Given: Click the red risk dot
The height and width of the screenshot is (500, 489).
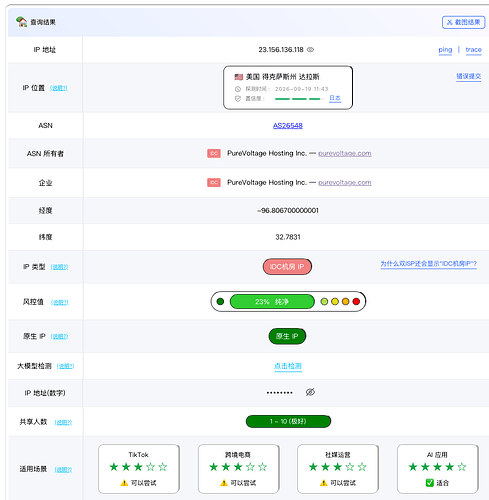Looking at the screenshot, I should (356, 302).
